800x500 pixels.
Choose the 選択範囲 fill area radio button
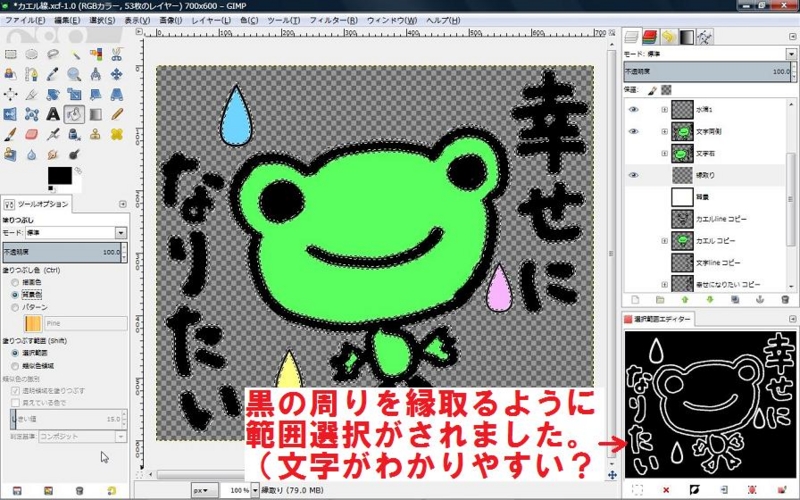click(15, 353)
